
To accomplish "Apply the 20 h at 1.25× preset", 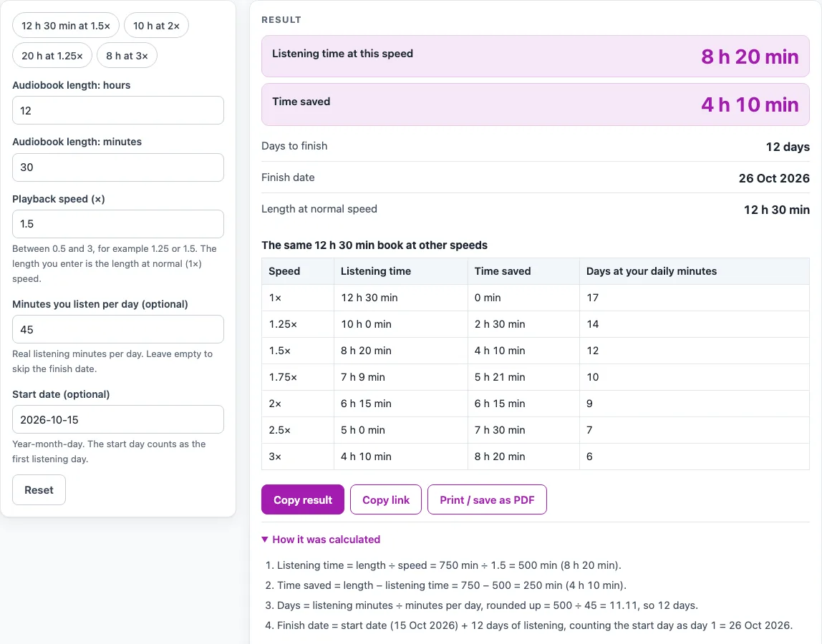I will (52, 56).
